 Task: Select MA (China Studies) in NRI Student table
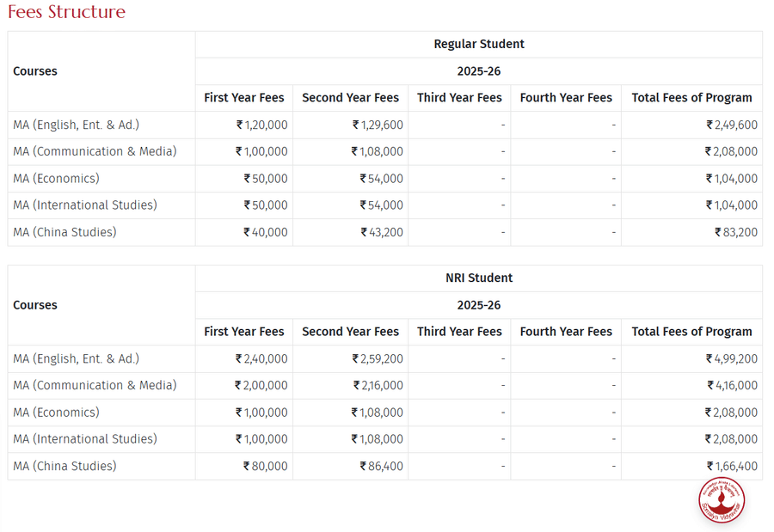point(64,466)
